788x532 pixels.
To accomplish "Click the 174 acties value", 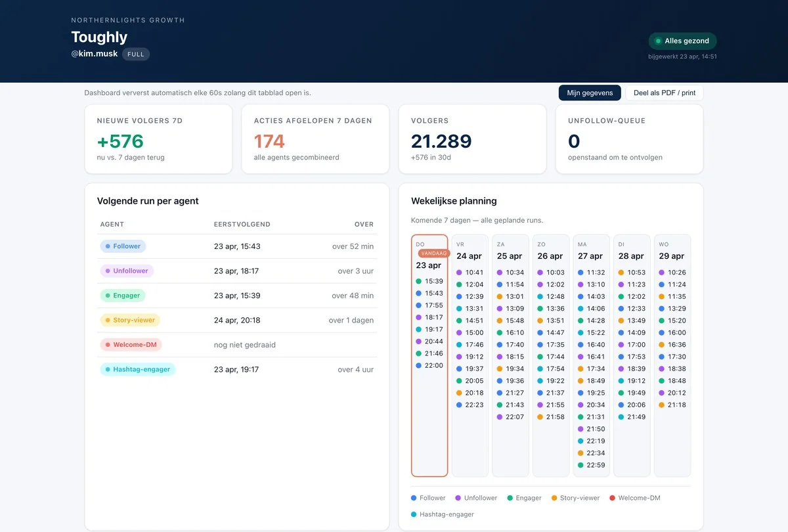I will [269, 141].
